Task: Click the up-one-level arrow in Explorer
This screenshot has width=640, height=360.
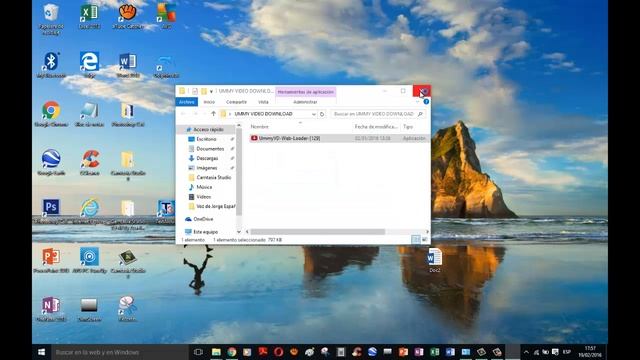Action: click(213, 114)
